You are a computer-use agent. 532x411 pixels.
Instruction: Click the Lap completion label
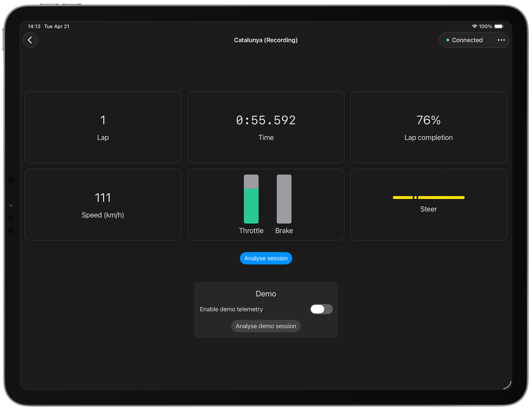(x=428, y=137)
